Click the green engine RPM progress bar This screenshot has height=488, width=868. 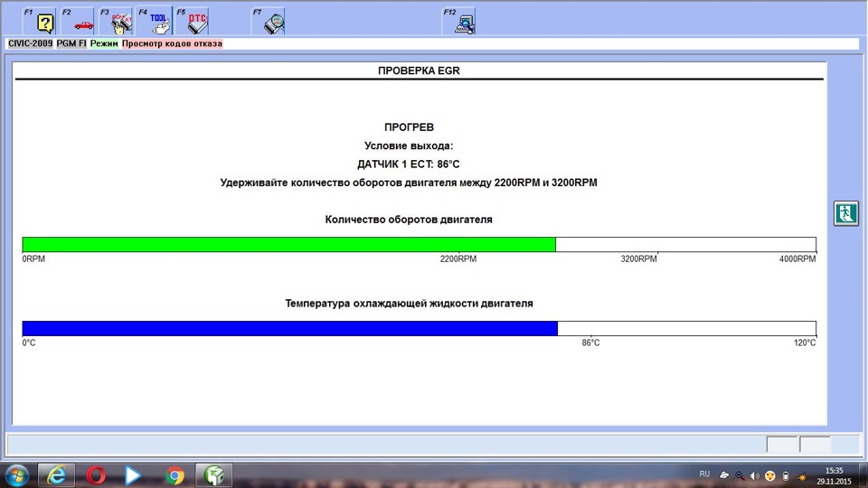pos(289,245)
